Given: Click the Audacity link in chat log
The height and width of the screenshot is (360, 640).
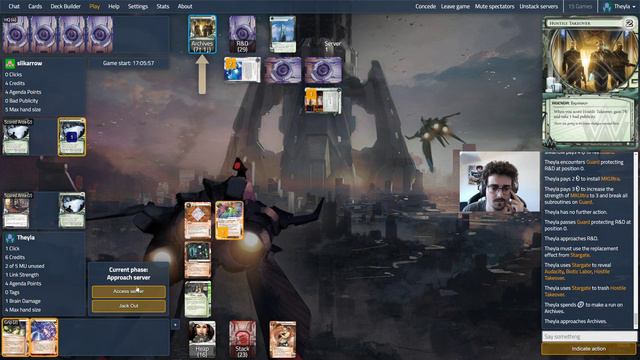Looking at the screenshot, I should [554, 271].
